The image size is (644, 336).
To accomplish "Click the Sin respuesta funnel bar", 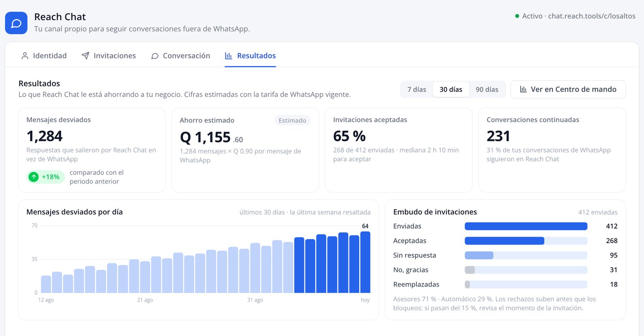I will click(x=526, y=255).
